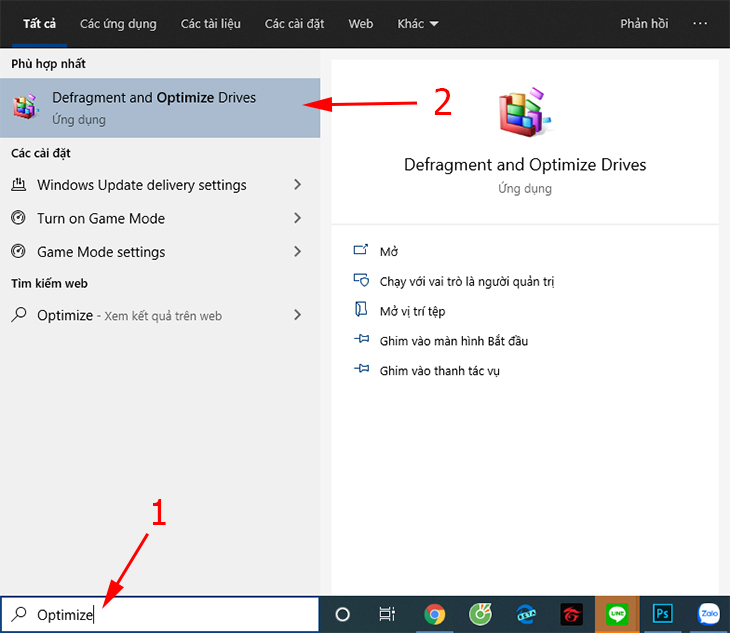Open the three-dot more options menu
Image resolution: width=730 pixels, height=633 pixels.
tap(700, 23)
